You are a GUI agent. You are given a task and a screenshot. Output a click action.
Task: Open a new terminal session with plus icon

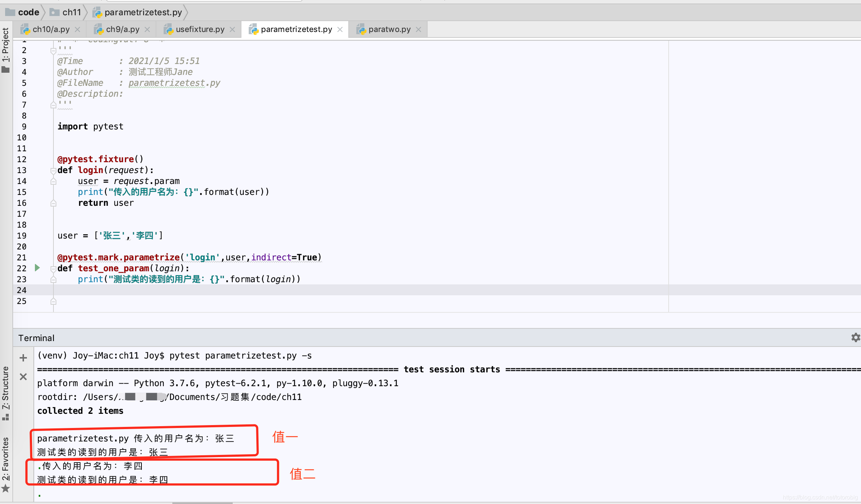click(23, 357)
